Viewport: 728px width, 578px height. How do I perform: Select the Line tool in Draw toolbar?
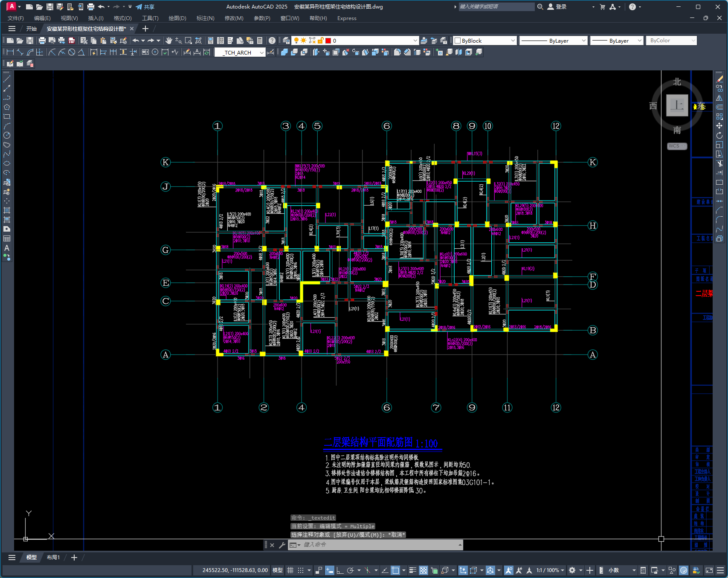[x=7, y=79]
